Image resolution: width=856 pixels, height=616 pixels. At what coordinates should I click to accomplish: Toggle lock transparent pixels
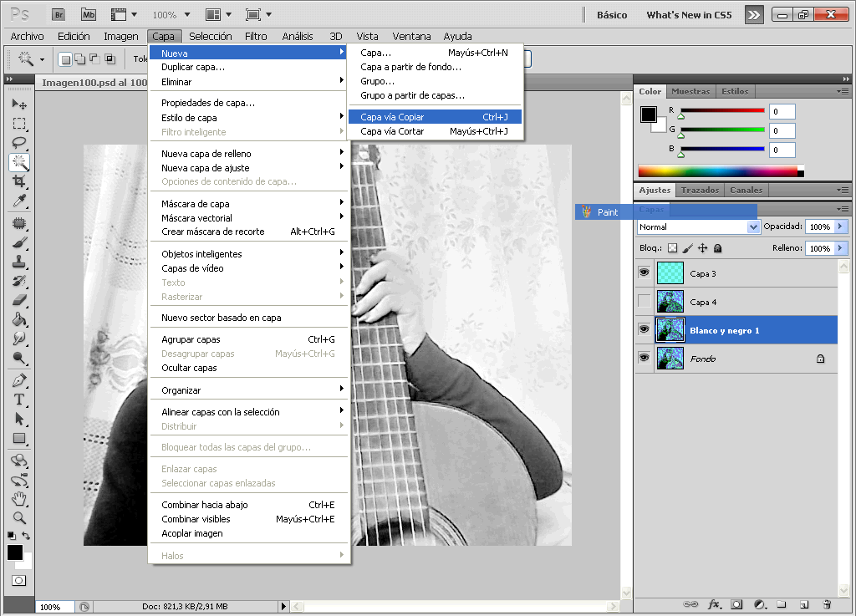tap(673, 248)
